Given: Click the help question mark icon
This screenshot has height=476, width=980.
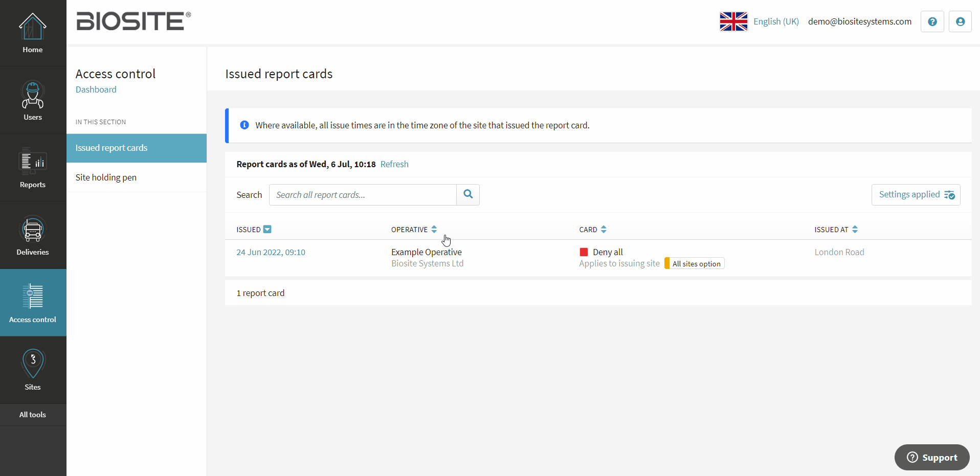Looking at the screenshot, I should 932,21.
